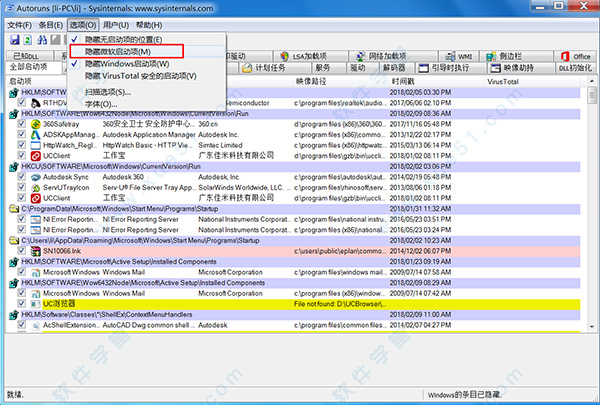Switch to the 全部启动项 tab

tap(34, 67)
